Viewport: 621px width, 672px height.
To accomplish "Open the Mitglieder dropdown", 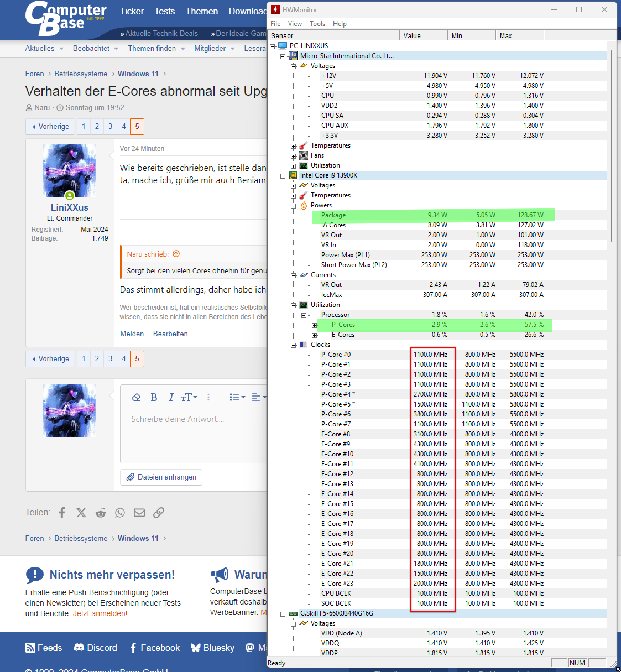I will click(215, 48).
